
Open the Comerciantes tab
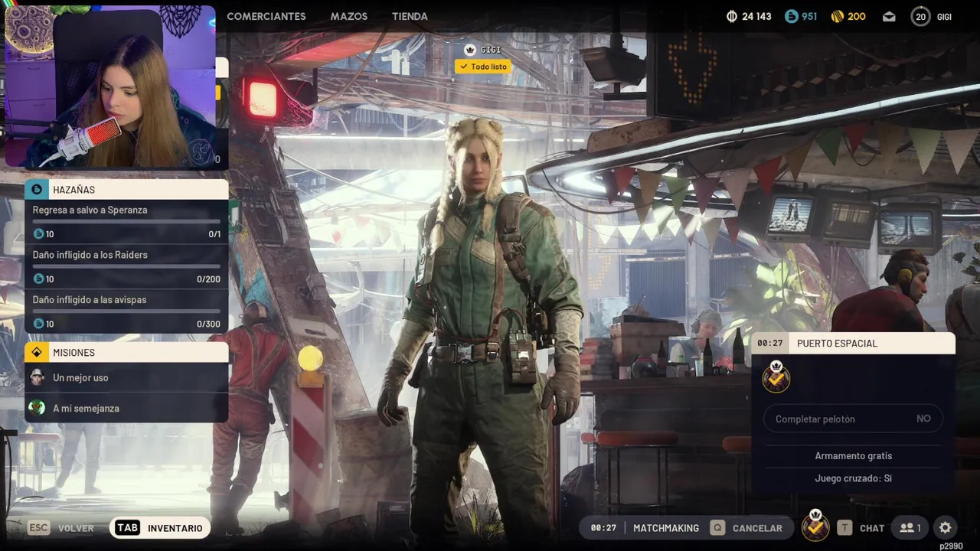[x=266, y=16]
